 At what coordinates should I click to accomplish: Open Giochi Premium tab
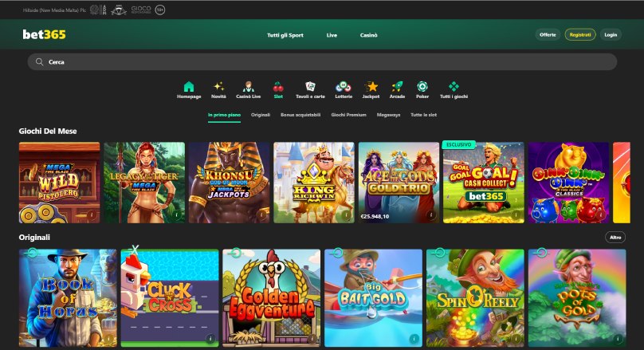click(x=348, y=115)
